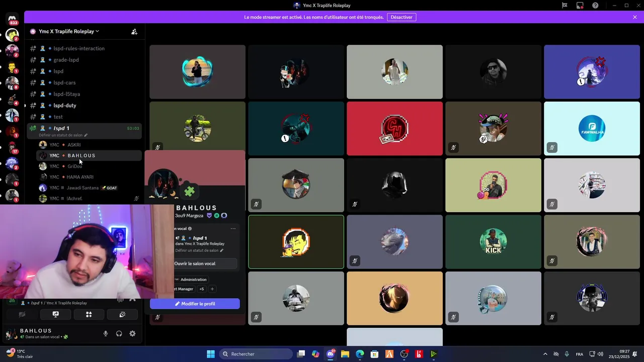Edit Définir un statut de salon in popup
The image size is (644, 362).
pos(199,250)
